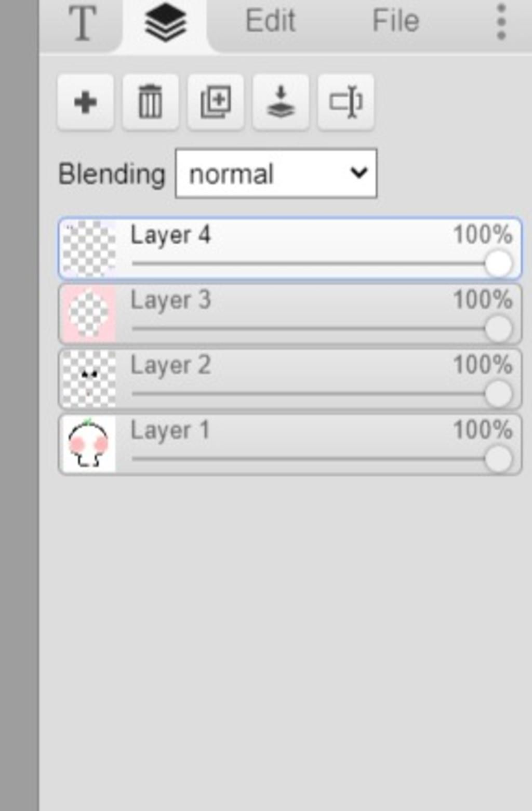This screenshot has height=811, width=532.
Task: Select Layer 1 thumbnail with face drawing
Action: (x=89, y=444)
